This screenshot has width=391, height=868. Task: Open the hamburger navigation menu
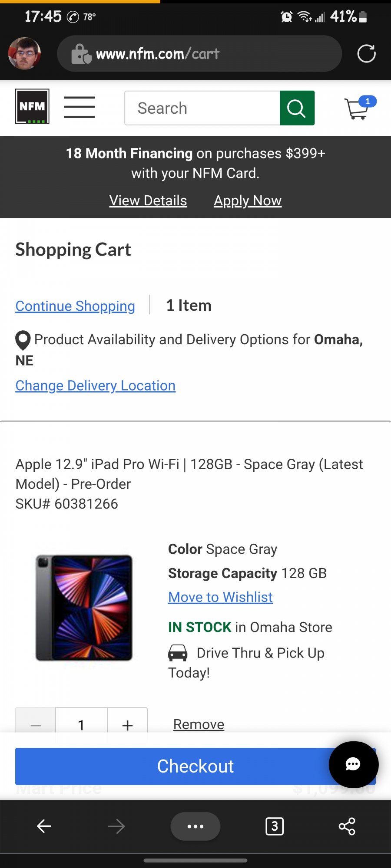pyautogui.click(x=79, y=107)
